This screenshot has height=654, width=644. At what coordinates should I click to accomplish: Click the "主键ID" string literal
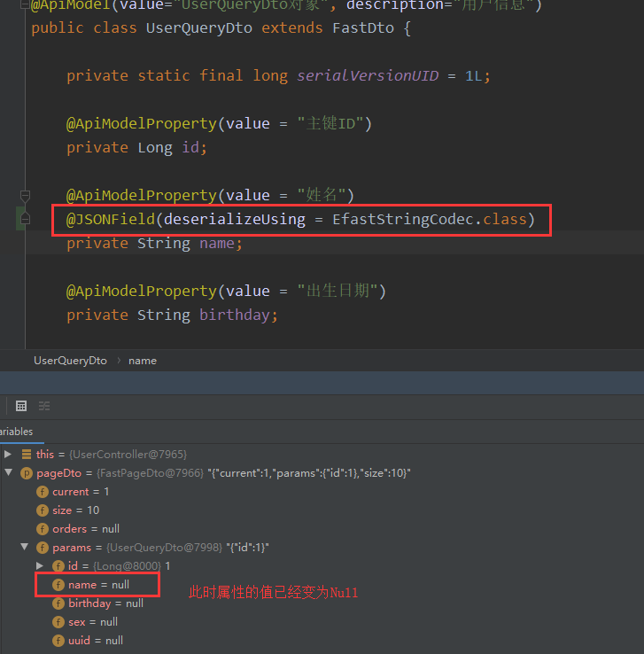(330, 123)
